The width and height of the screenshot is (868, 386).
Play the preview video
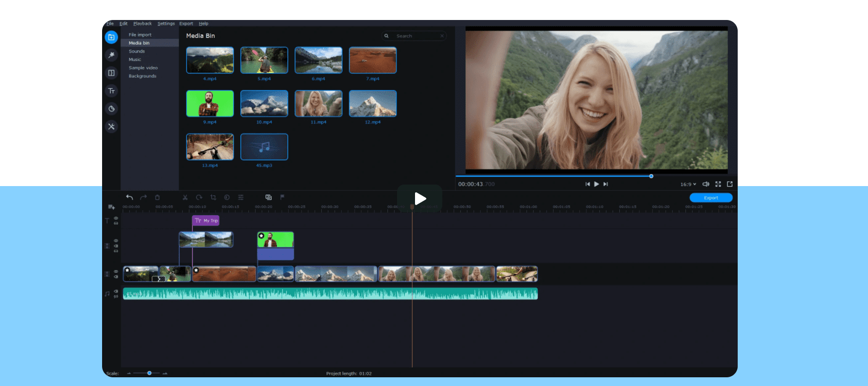[x=597, y=184]
